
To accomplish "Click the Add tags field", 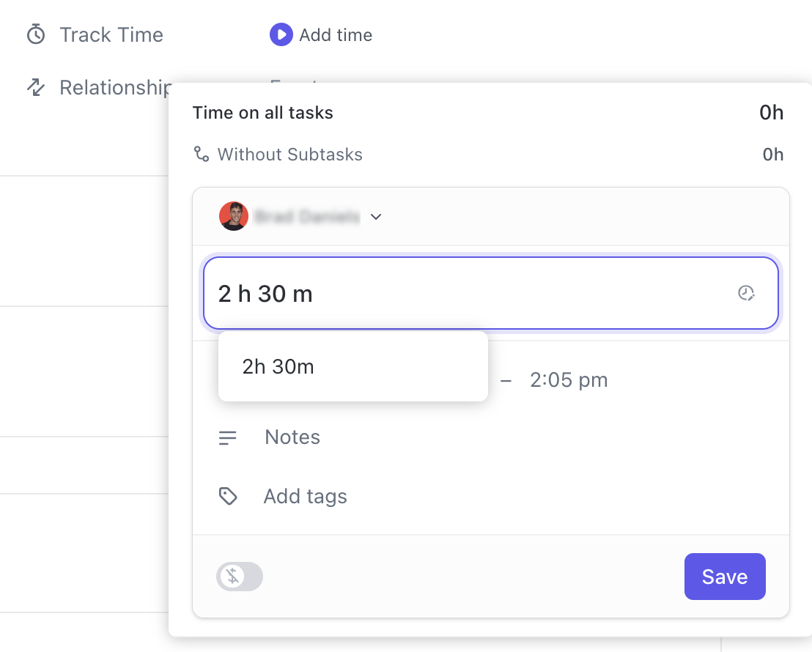I will click(305, 497).
